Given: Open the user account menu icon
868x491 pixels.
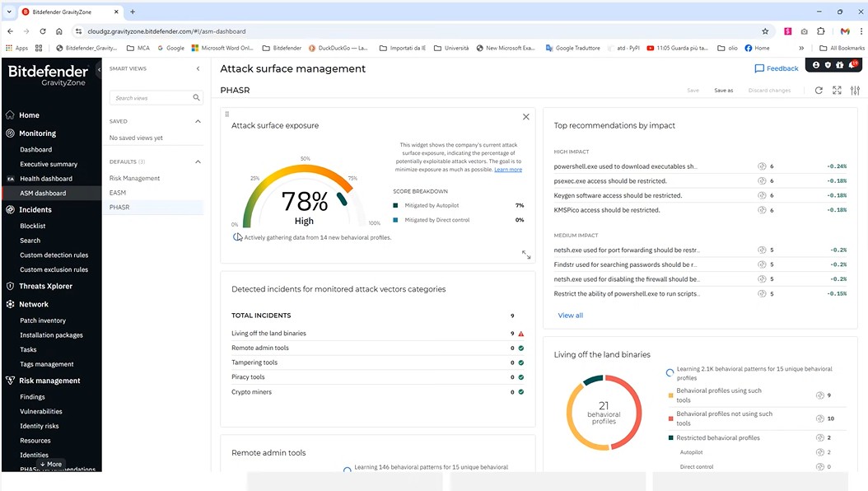Looking at the screenshot, I should [816, 65].
